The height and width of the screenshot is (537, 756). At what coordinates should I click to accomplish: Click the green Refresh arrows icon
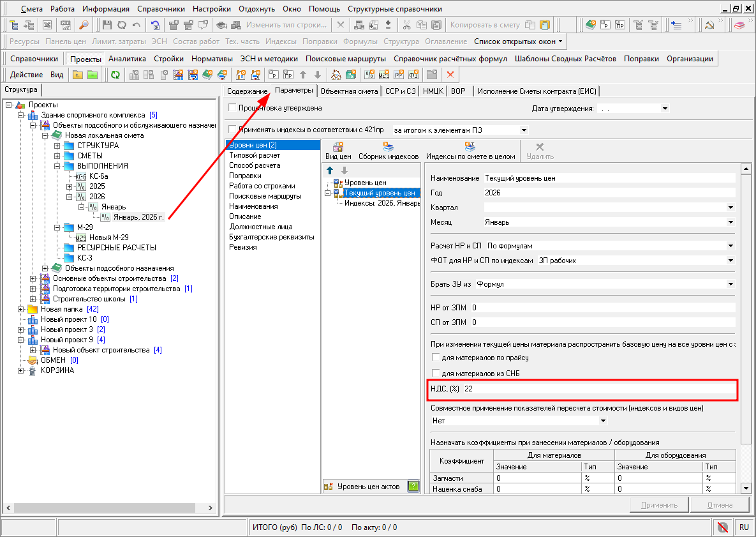115,75
